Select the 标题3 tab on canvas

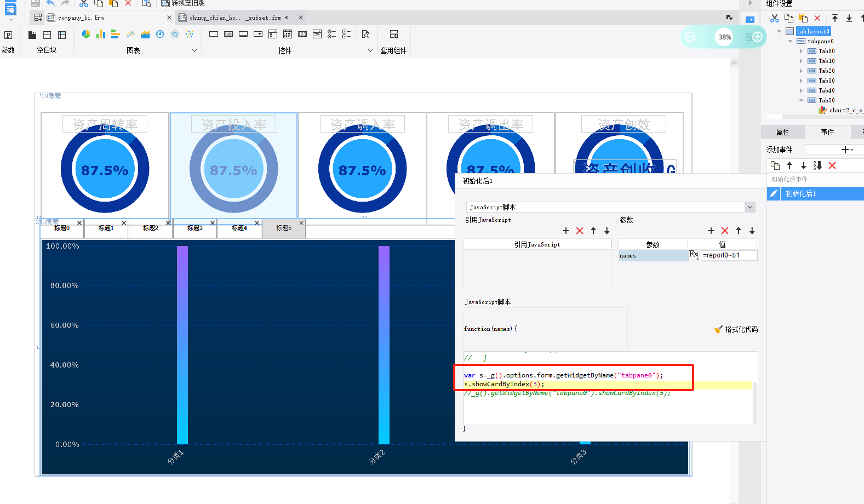(x=194, y=228)
